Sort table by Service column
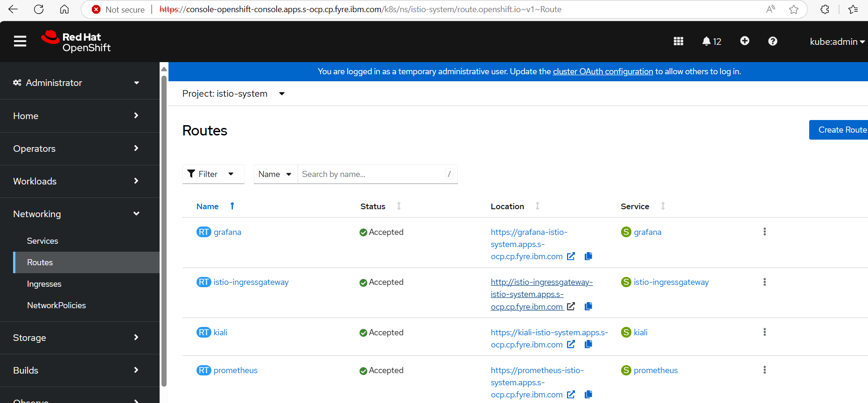868x403 pixels. (x=643, y=206)
